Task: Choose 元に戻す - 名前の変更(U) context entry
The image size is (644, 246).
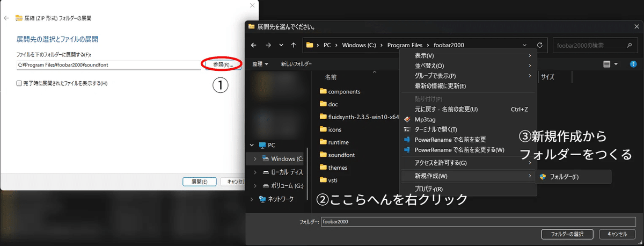Action: point(469,109)
